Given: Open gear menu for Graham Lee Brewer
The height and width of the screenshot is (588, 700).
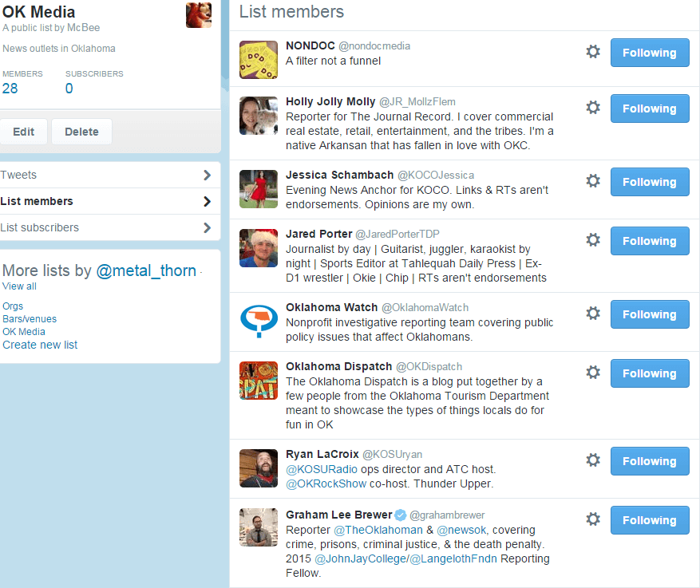Looking at the screenshot, I should pyautogui.click(x=593, y=519).
